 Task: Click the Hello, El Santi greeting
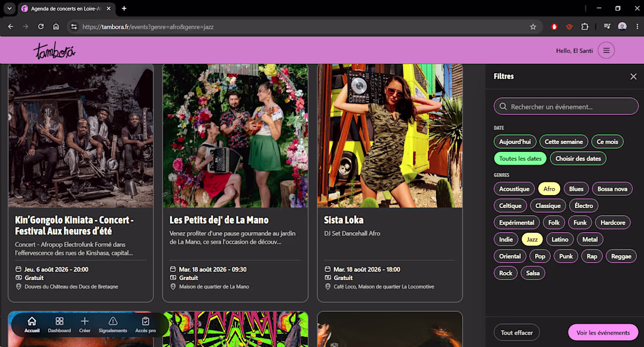tap(574, 51)
